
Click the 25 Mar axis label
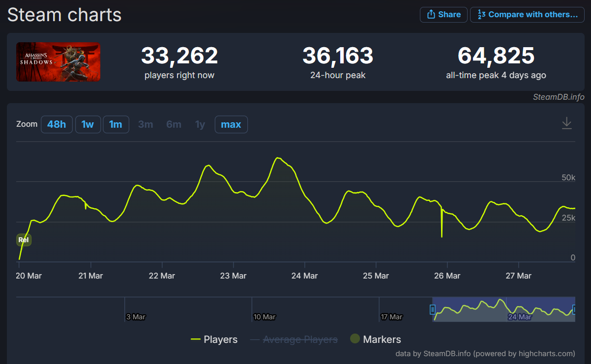click(x=376, y=276)
